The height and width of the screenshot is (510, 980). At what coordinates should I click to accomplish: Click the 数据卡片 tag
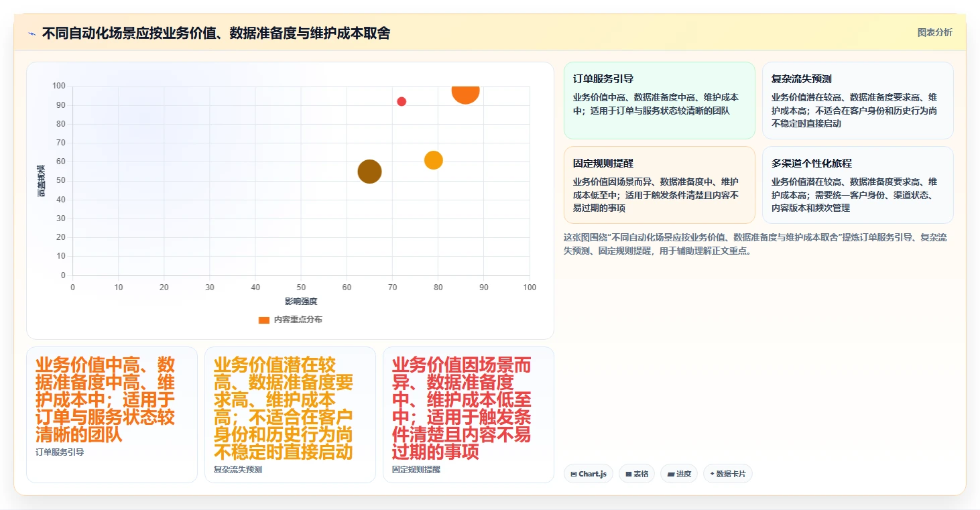point(727,474)
